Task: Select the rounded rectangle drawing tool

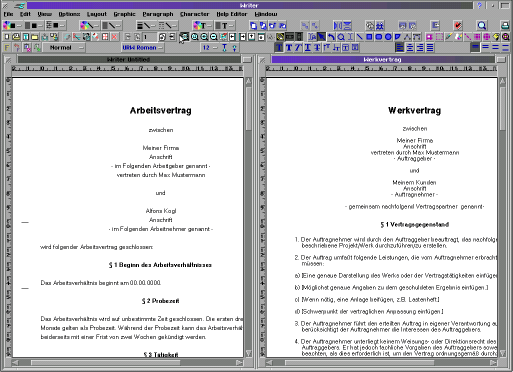Action: tap(378, 37)
